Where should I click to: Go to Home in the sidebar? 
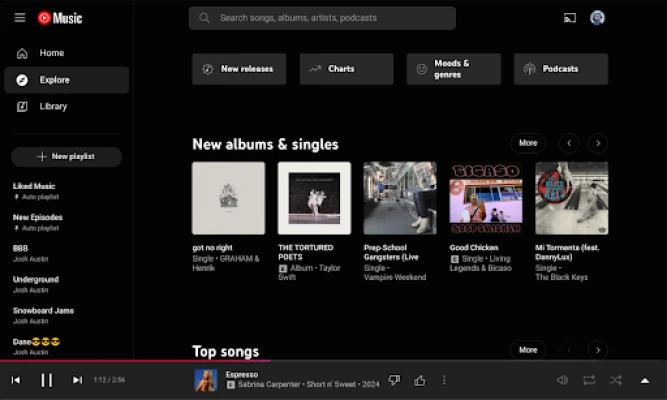tap(51, 53)
